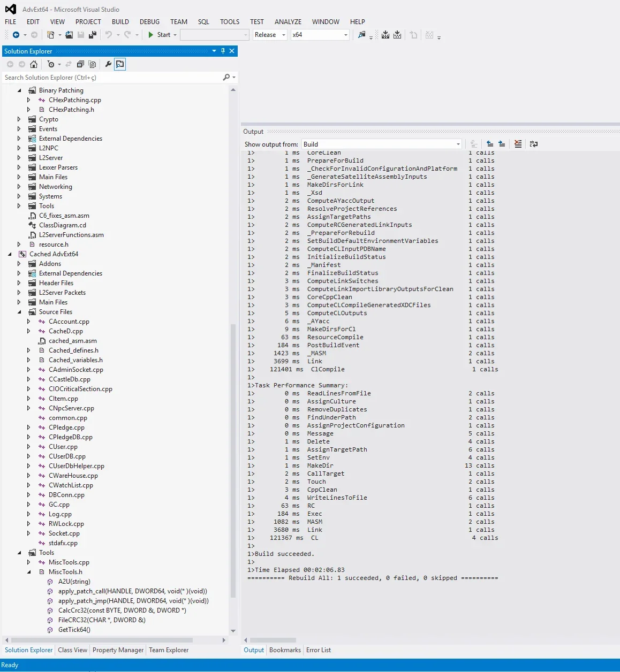Open the x64 platform dropdown

tap(346, 35)
